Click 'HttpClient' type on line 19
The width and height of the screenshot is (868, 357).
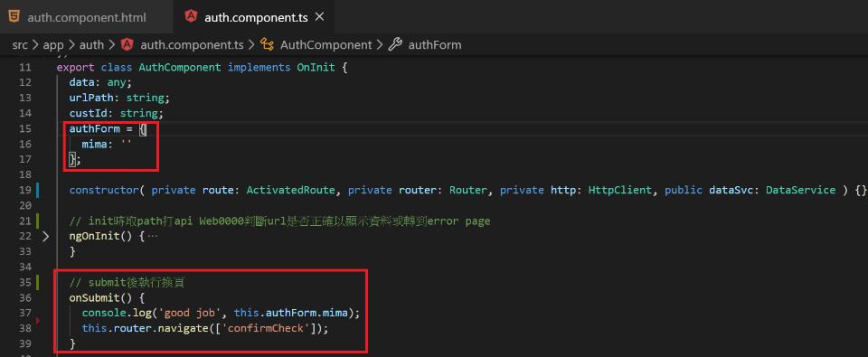tap(619, 190)
